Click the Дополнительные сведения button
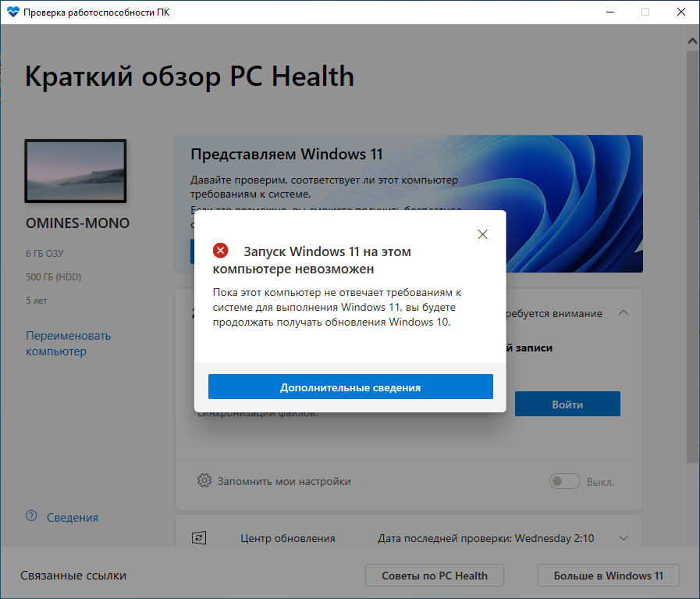The height and width of the screenshot is (599, 700). tap(350, 387)
